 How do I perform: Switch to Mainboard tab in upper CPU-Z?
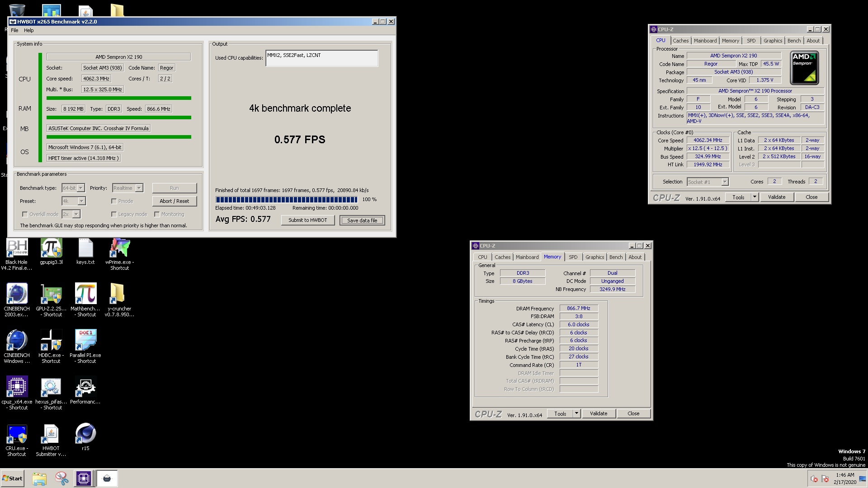tap(705, 41)
